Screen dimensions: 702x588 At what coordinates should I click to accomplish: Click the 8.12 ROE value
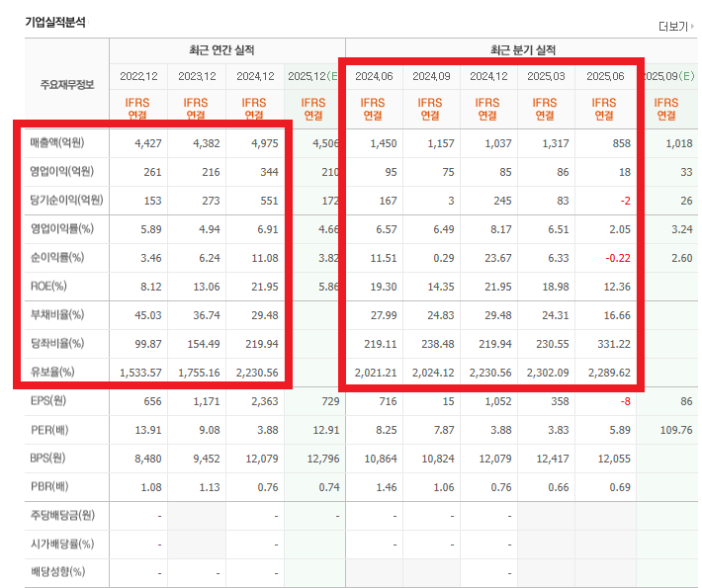pyautogui.click(x=151, y=287)
